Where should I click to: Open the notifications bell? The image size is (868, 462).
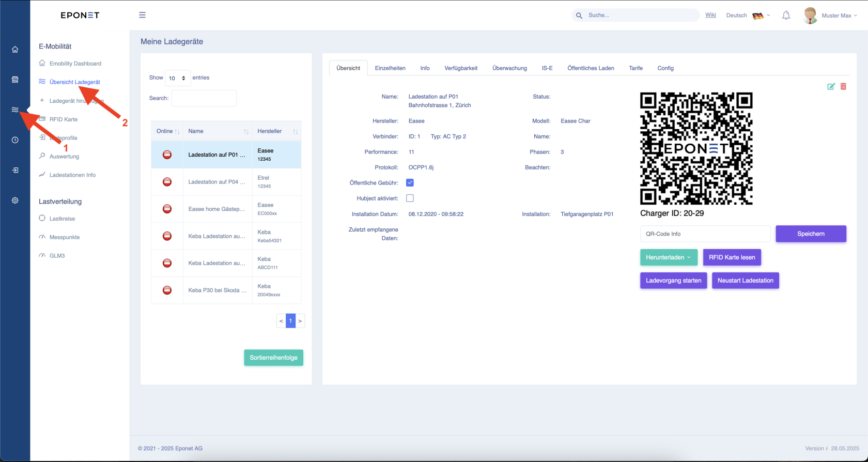(x=786, y=16)
